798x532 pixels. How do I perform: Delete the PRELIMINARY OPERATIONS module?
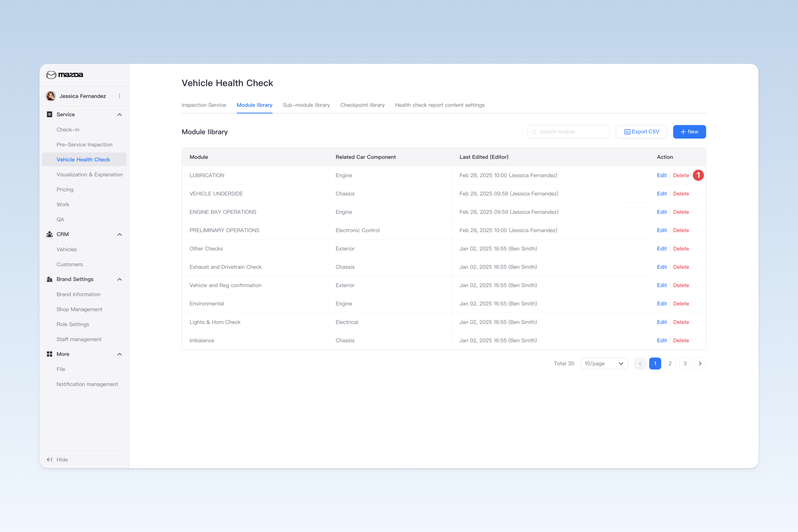point(681,230)
